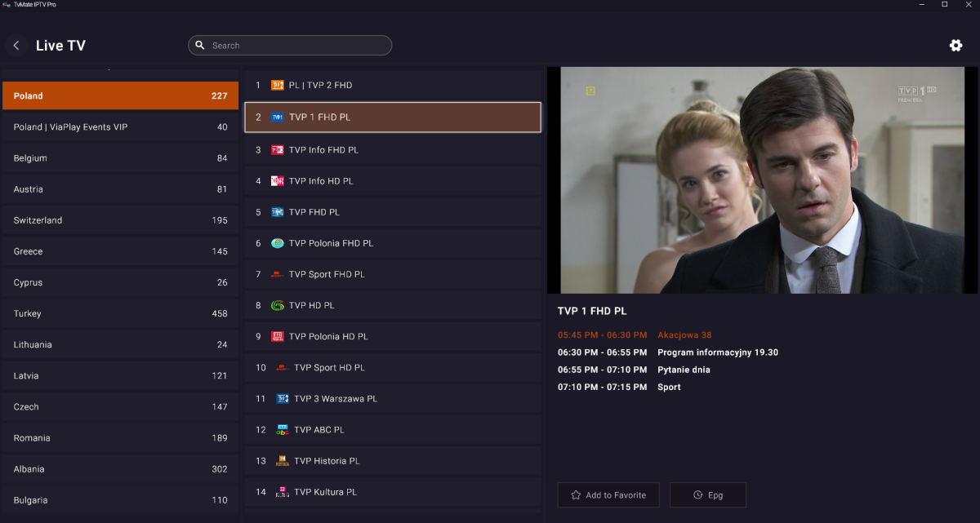This screenshot has height=523, width=980.
Task: Select the Switzerland category
Action: tap(120, 220)
